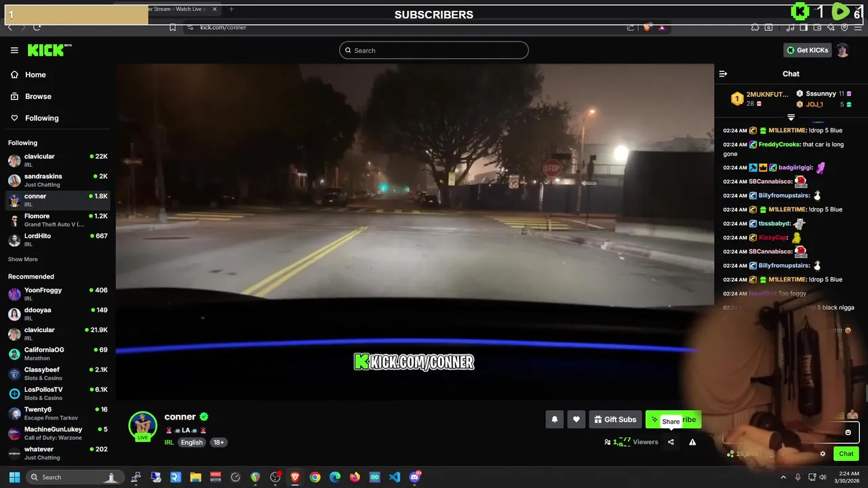Open Brave main menu
Screen dimensions: 868x488
coord(859,27)
